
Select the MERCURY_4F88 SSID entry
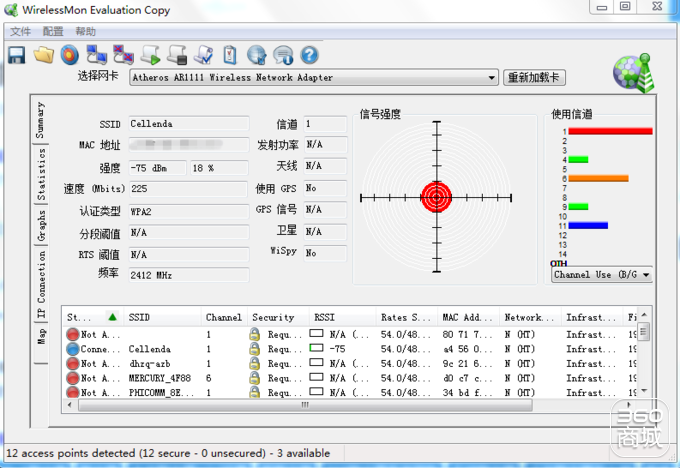pyautogui.click(x=160, y=378)
